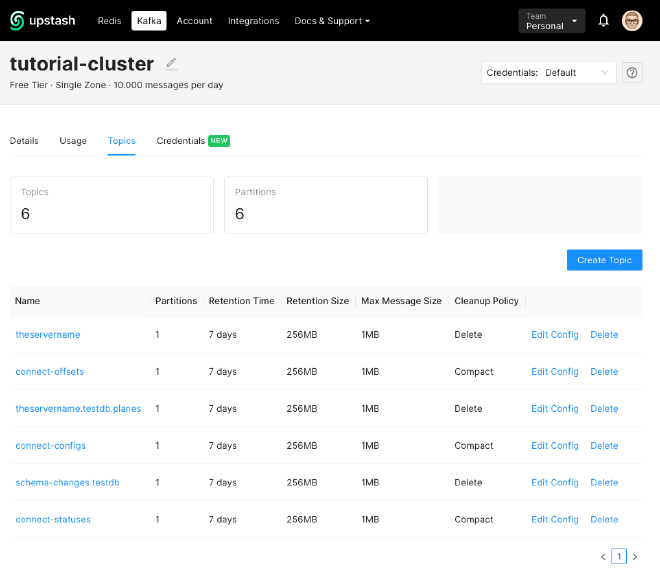Go to next page arrow

coord(635,557)
